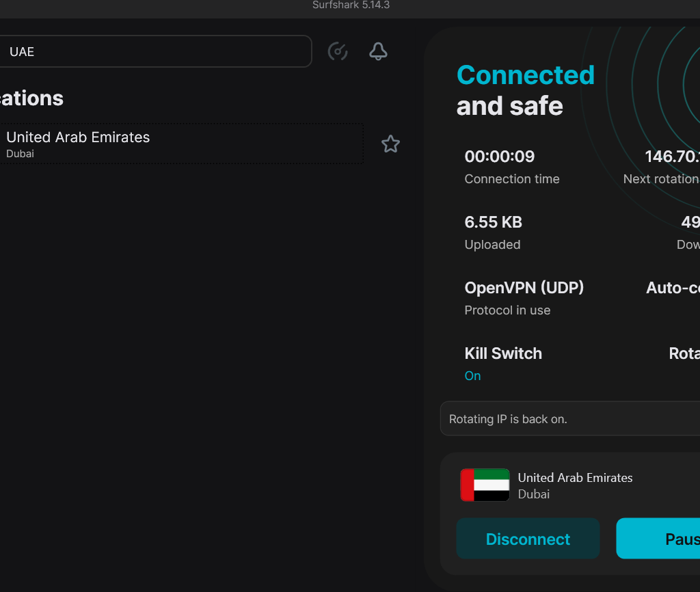Click the Disconnect button
Screen dimensions: 700x592
(528, 539)
